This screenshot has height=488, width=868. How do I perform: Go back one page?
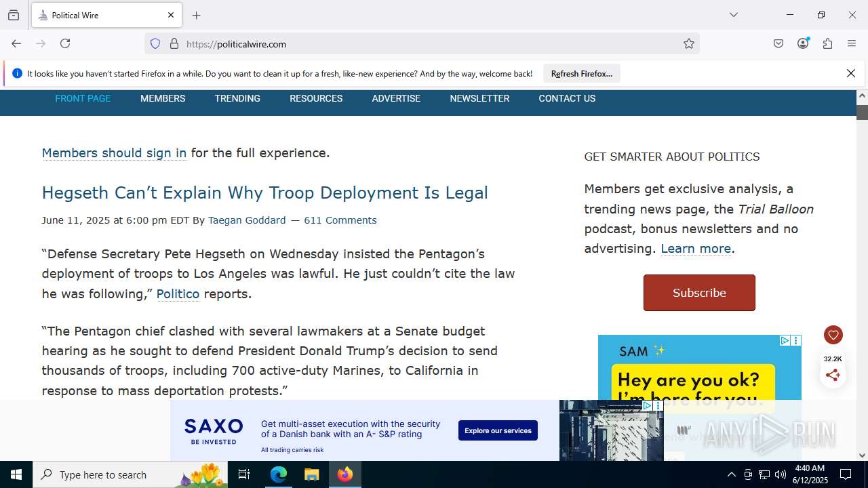[x=16, y=43]
